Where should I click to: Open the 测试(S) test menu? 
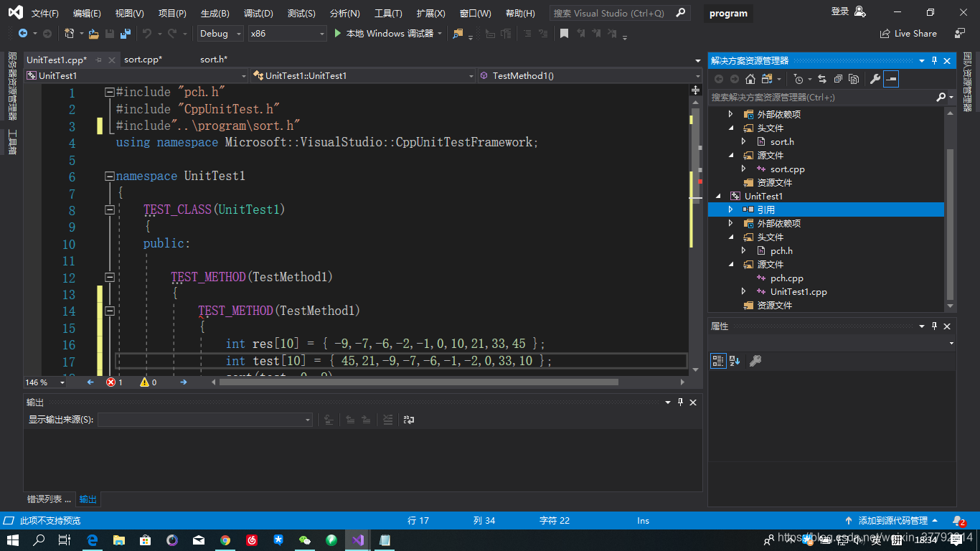tap(301, 13)
